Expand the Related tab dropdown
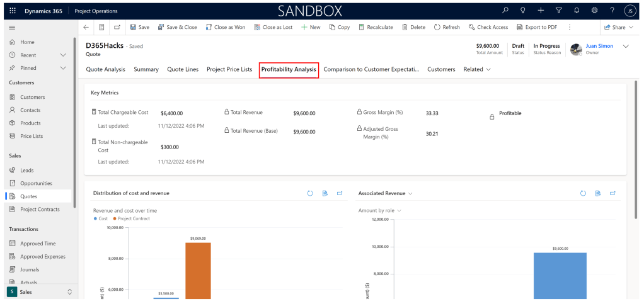Screen dimensions: 644x304 click(x=477, y=69)
